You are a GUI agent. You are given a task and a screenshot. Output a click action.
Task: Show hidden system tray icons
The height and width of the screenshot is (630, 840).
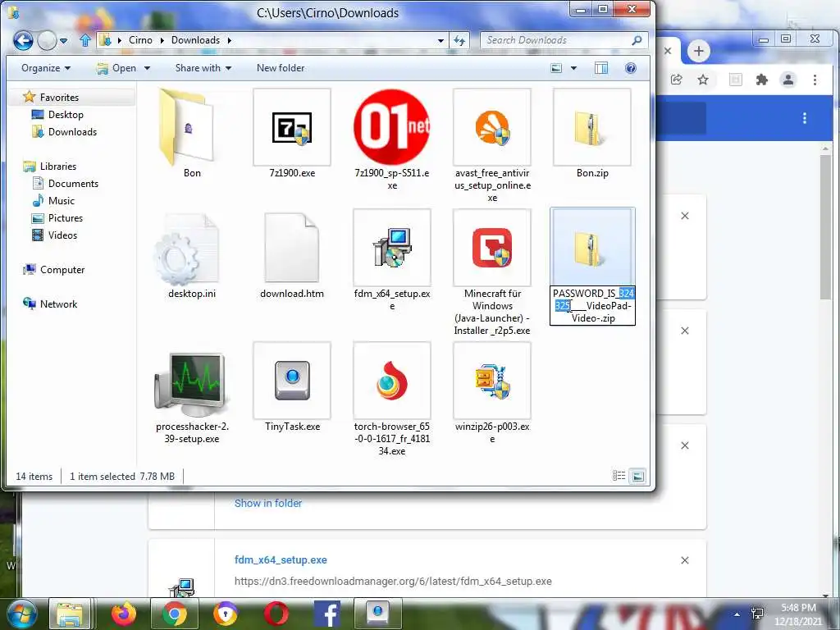pos(737,614)
